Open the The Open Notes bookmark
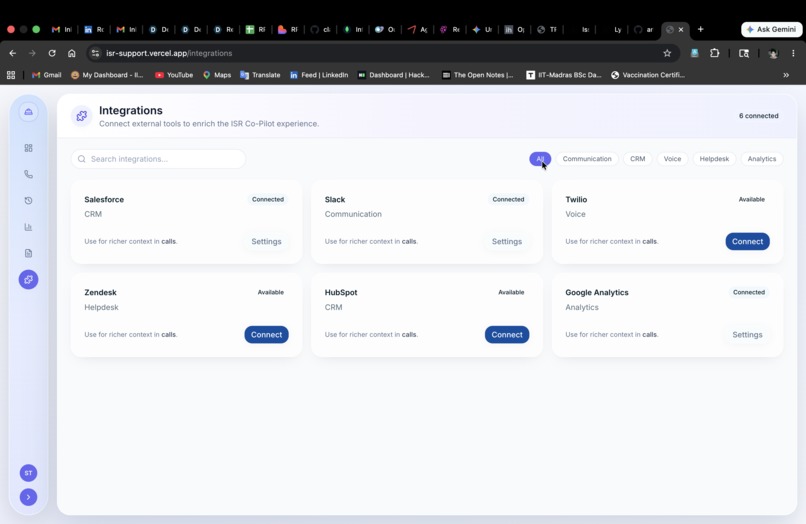This screenshot has width=806, height=524. coord(478,75)
